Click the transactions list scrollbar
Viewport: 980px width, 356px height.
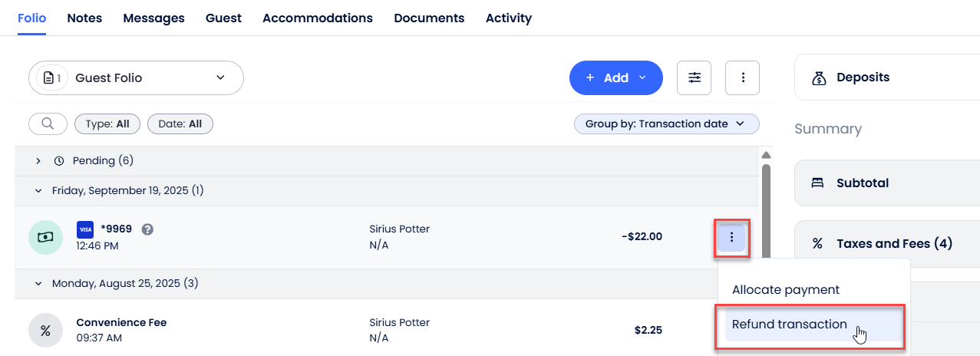[x=766, y=192]
